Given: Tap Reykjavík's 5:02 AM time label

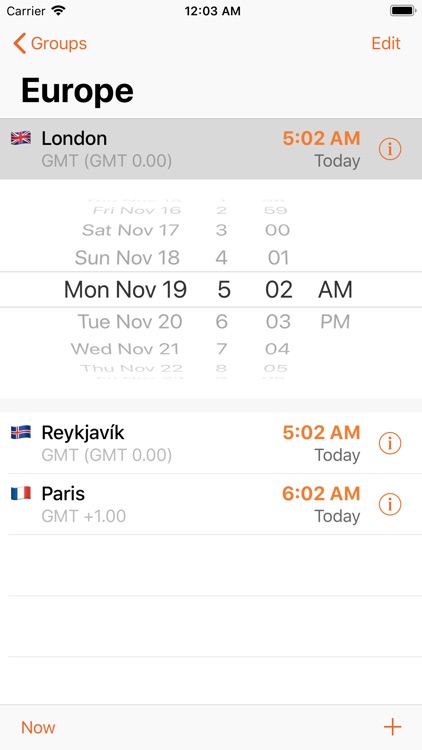Looking at the screenshot, I should coord(321,432).
